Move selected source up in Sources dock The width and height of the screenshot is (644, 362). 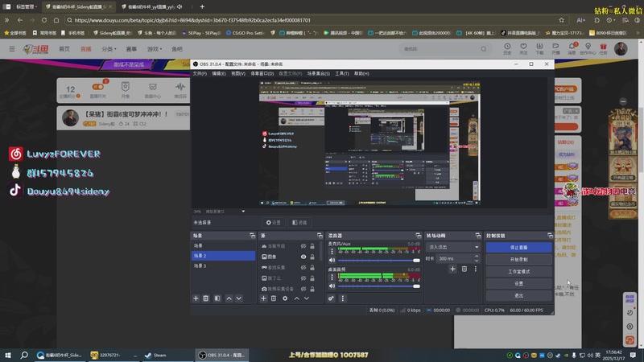tap(296, 298)
